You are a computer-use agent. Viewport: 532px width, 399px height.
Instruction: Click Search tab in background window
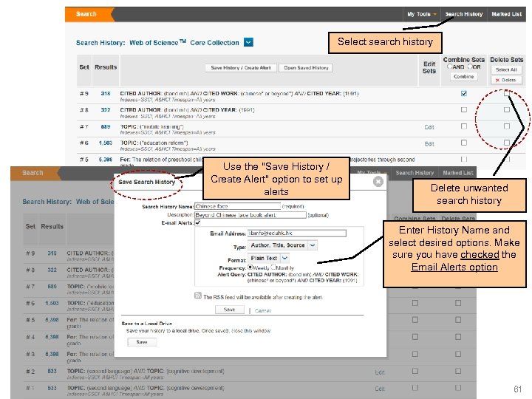click(x=33, y=173)
